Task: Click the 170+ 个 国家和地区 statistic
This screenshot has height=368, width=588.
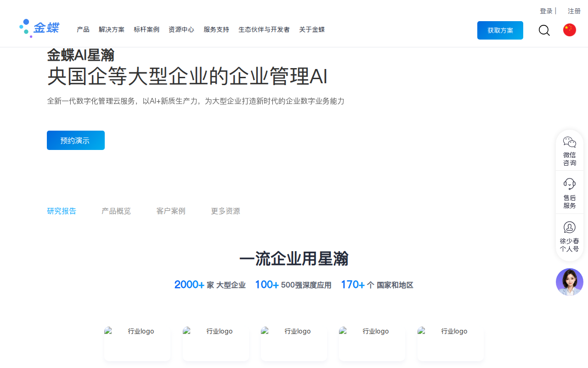Action: (x=377, y=285)
